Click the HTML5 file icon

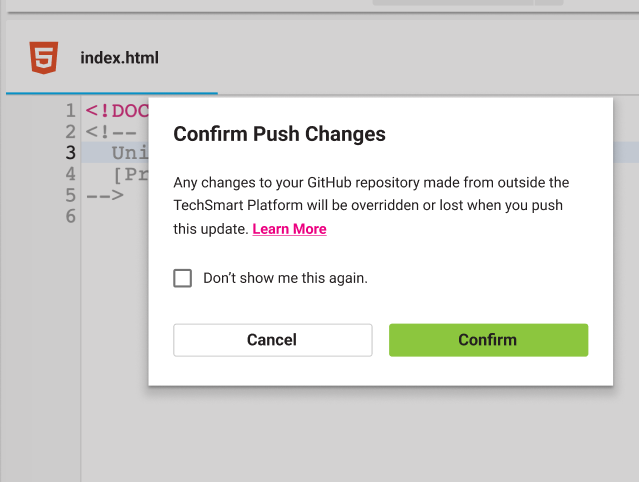(x=44, y=57)
